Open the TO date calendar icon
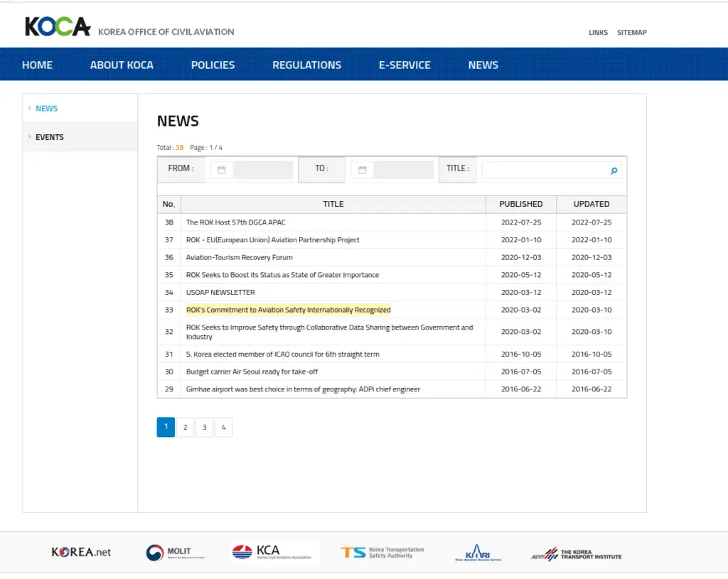728x579 pixels. click(x=362, y=171)
